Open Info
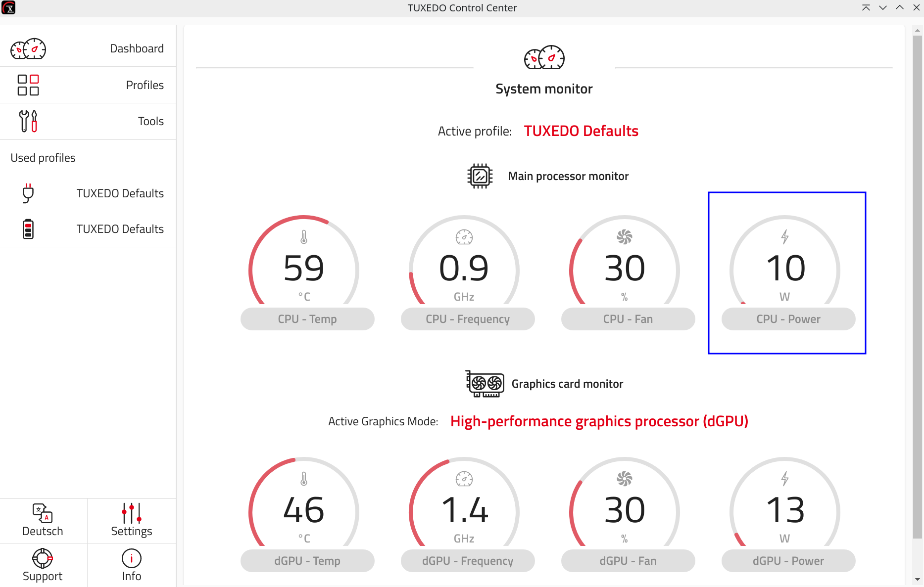Image resolution: width=924 pixels, height=587 pixels. click(x=132, y=565)
